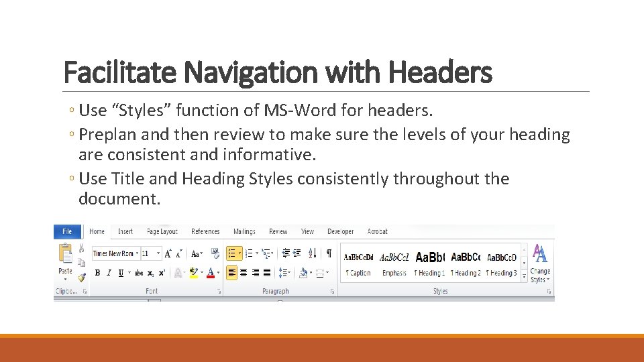Open the Change Styles dropdown
The height and width of the screenshot is (362, 644).
(539, 263)
